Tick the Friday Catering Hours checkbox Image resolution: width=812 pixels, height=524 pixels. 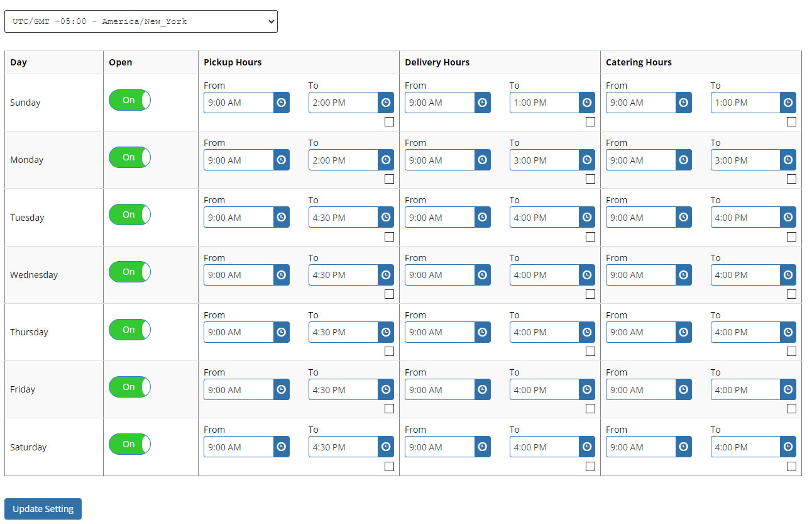tap(791, 409)
